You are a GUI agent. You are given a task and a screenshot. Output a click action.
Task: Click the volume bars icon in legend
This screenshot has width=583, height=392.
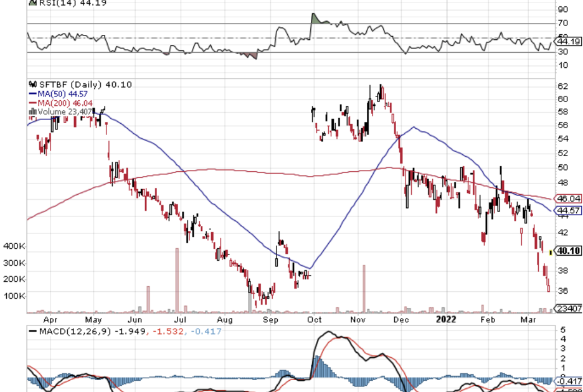point(33,111)
